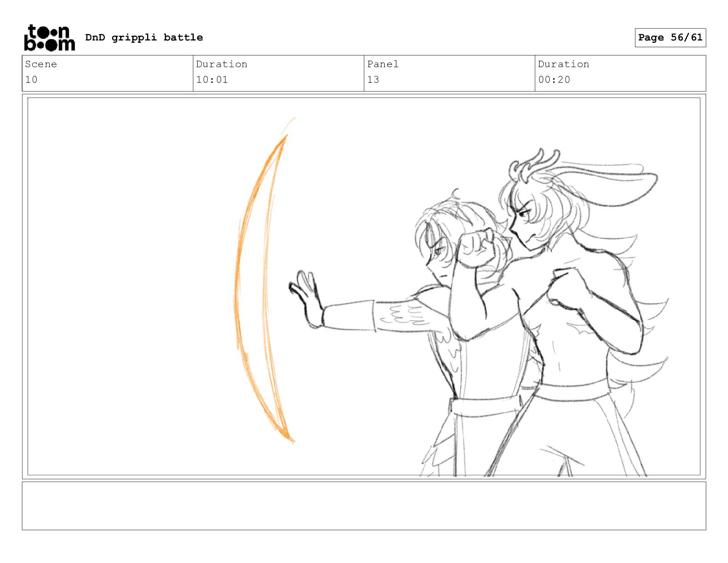The image size is (728, 563).
Task: Click the 'Duration' label beside the Scene cell
Action: [222, 64]
